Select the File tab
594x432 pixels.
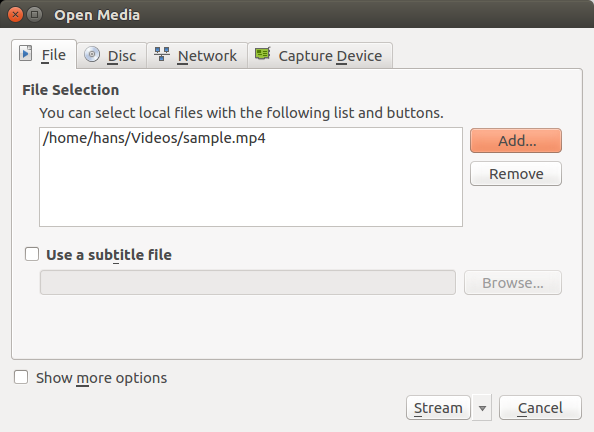pyautogui.click(x=44, y=55)
